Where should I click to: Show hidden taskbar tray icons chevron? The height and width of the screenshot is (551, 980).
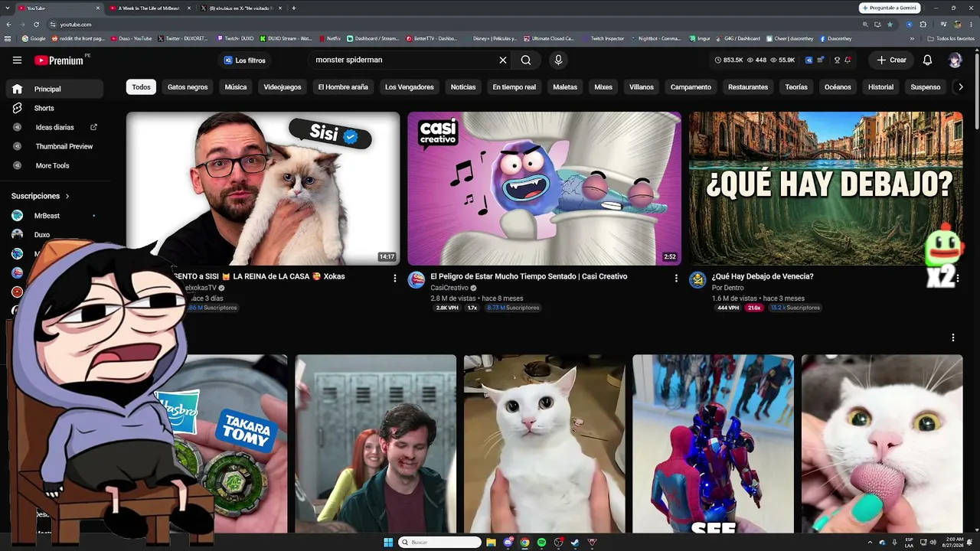870,543
